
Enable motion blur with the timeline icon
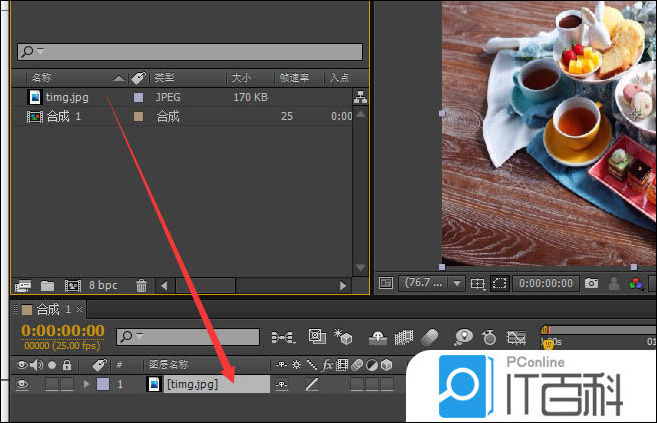[x=431, y=336]
